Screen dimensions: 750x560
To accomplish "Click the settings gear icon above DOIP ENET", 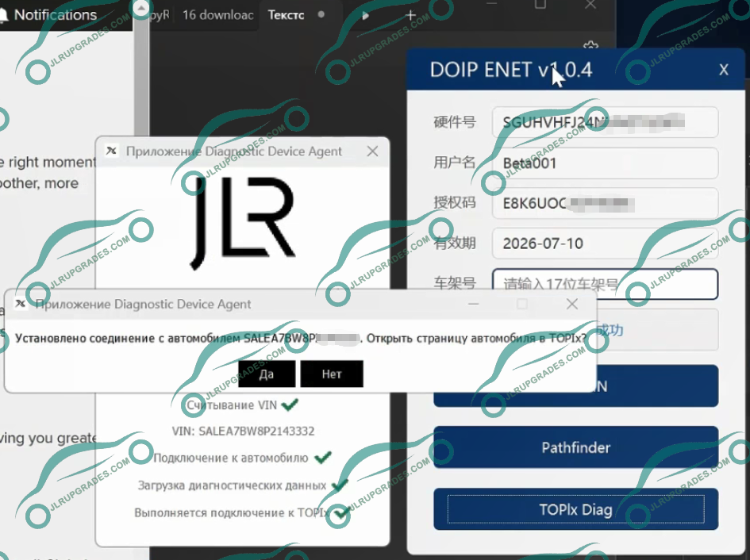I will [x=591, y=45].
